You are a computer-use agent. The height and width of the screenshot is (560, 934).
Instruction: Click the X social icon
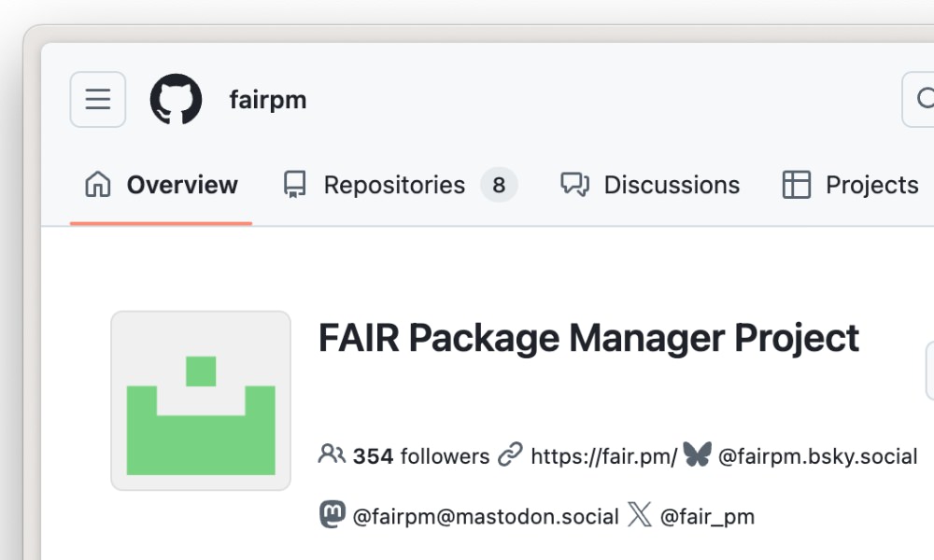pyautogui.click(x=639, y=515)
